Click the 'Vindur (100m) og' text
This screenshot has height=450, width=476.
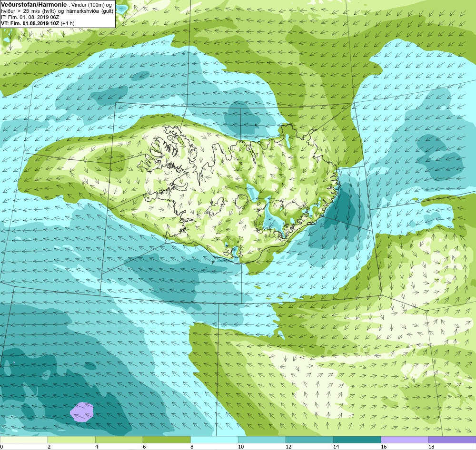(91, 5)
